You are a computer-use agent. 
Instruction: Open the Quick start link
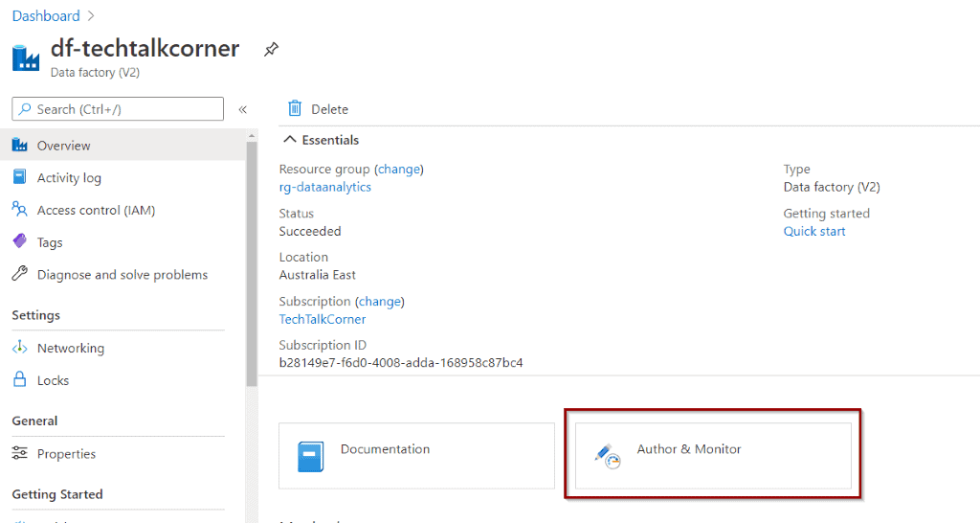[814, 231]
